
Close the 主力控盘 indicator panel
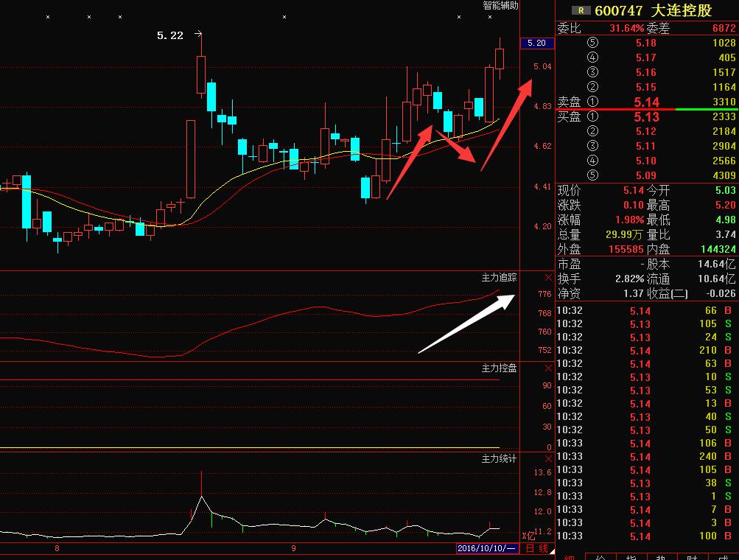(x=547, y=368)
